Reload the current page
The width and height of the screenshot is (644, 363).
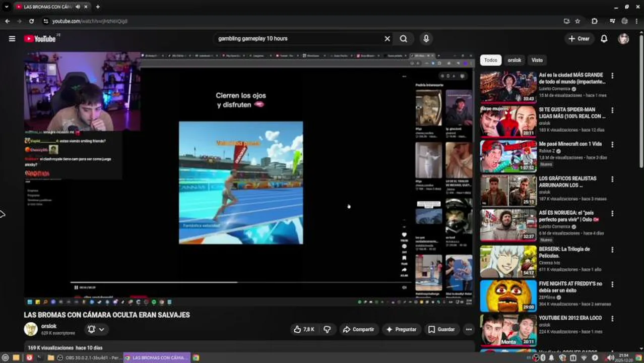click(31, 21)
